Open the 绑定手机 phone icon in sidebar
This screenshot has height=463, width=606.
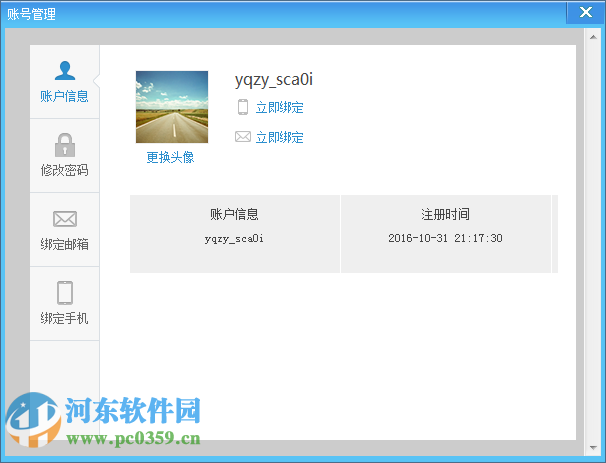pyautogui.click(x=65, y=293)
